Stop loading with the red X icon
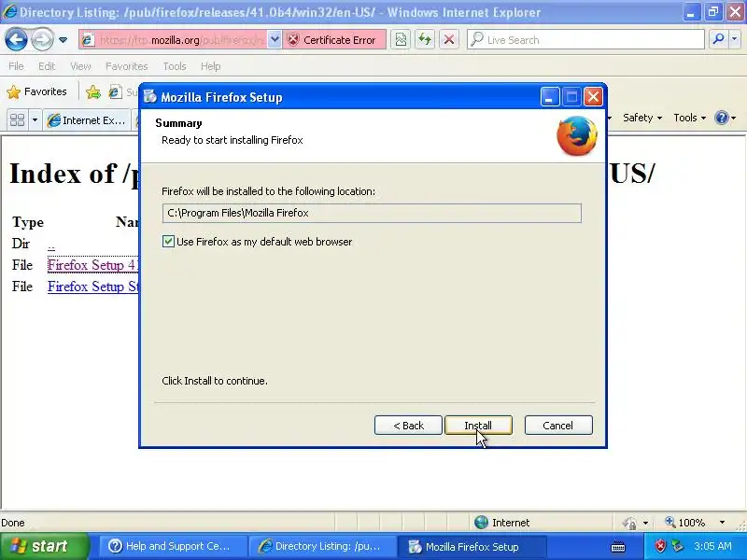The width and height of the screenshot is (747, 560). tap(449, 40)
